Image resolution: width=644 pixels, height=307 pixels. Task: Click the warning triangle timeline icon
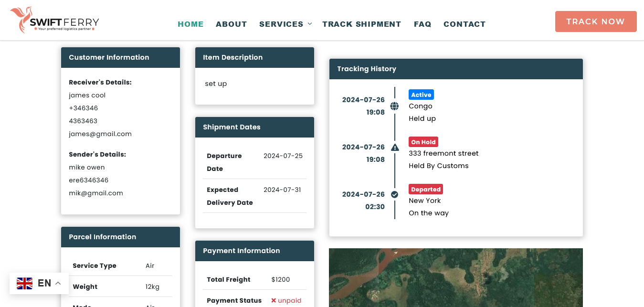click(395, 148)
